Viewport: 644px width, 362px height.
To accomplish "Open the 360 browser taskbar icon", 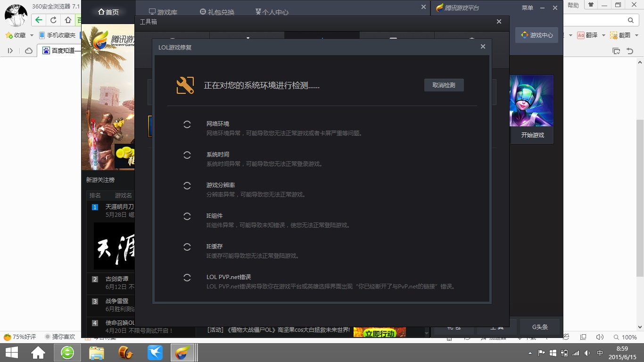I will pos(67,353).
